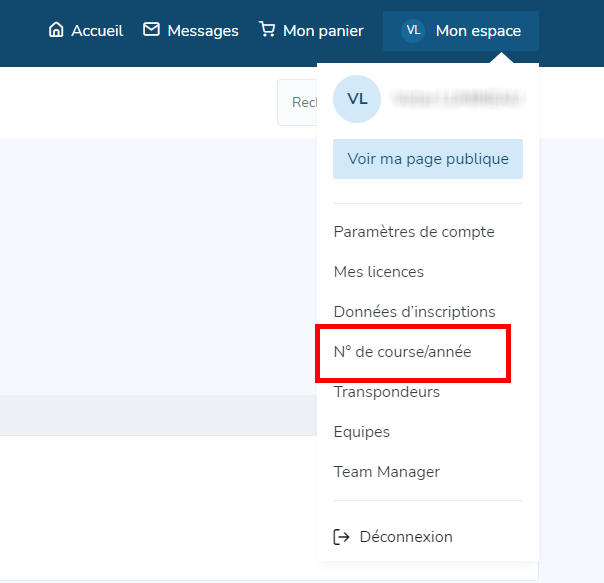This screenshot has height=583, width=604.
Task: Open Paramètres de compte
Action: coord(414,232)
